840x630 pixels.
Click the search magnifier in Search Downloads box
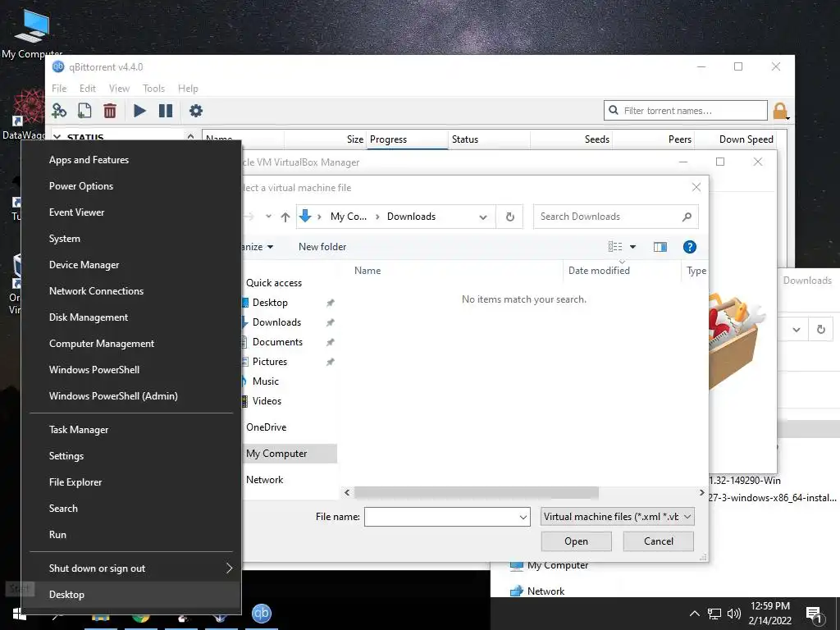tap(687, 217)
